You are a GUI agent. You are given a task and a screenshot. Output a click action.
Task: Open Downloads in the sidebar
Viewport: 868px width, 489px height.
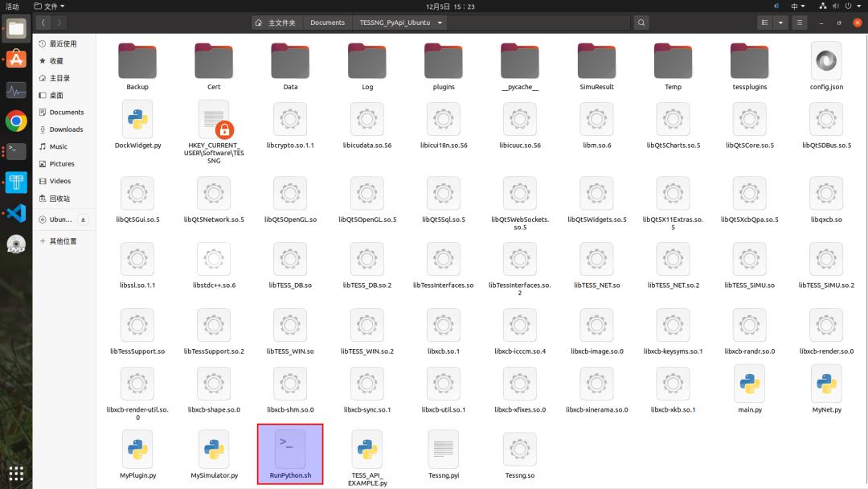coord(66,129)
